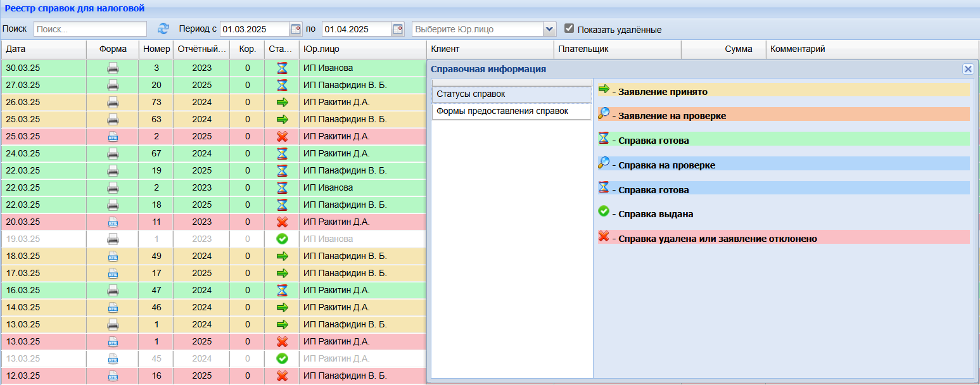Click the Комментарий column header
This screenshot has height=385, width=980.
click(x=872, y=49)
